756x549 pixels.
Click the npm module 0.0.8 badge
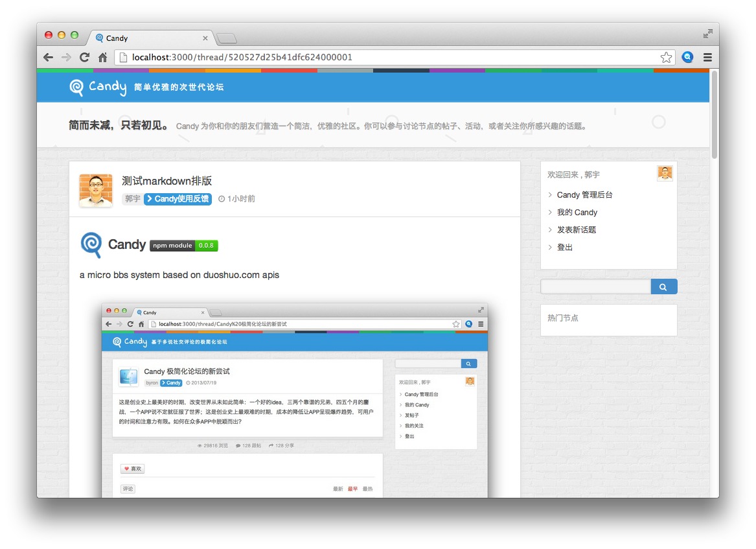[184, 246]
